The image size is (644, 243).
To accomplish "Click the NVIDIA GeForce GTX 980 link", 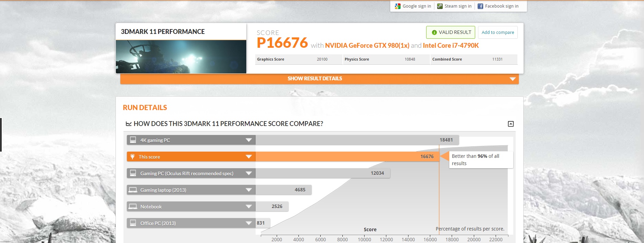I will (x=367, y=46).
